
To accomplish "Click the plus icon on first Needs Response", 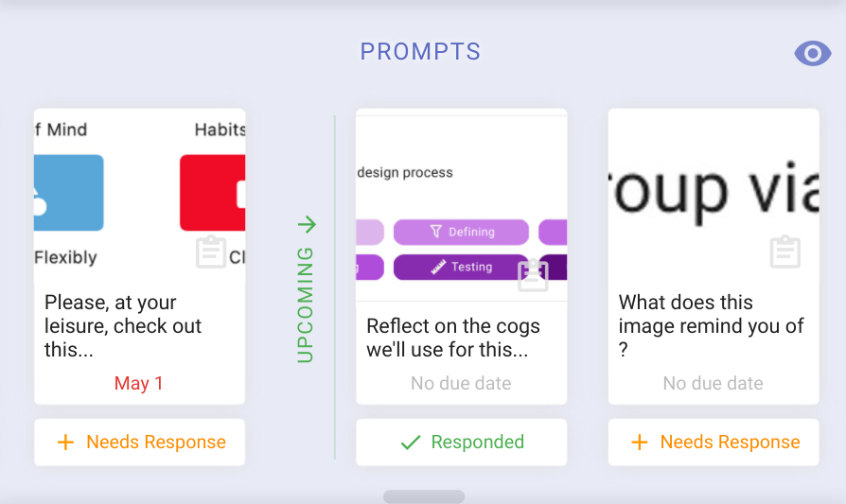I will coord(66,442).
